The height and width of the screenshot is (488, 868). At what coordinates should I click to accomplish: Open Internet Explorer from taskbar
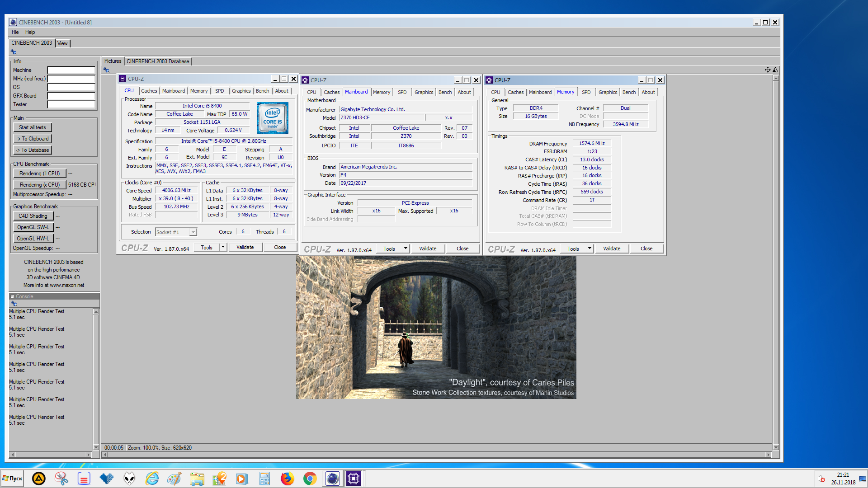[x=152, y=479]
